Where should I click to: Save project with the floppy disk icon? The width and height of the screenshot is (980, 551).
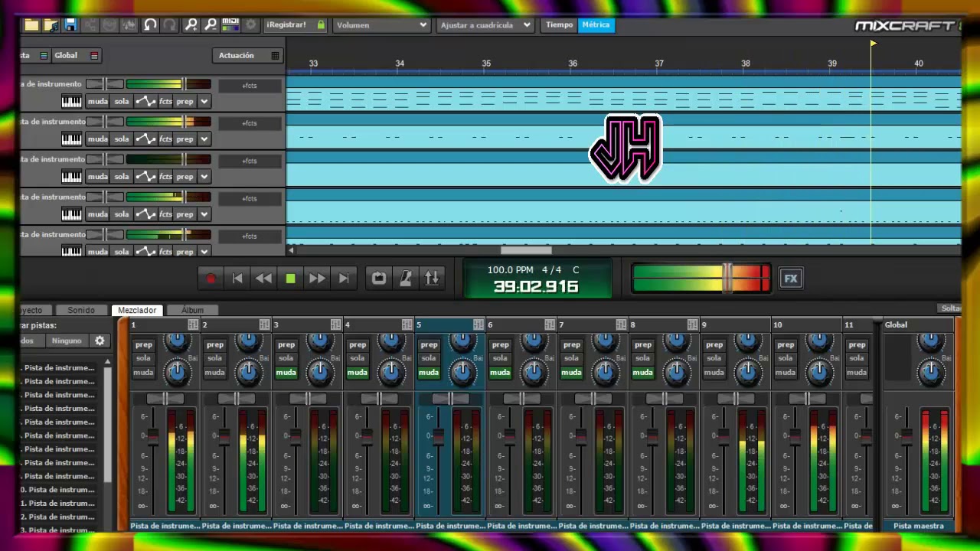[70, 24]
